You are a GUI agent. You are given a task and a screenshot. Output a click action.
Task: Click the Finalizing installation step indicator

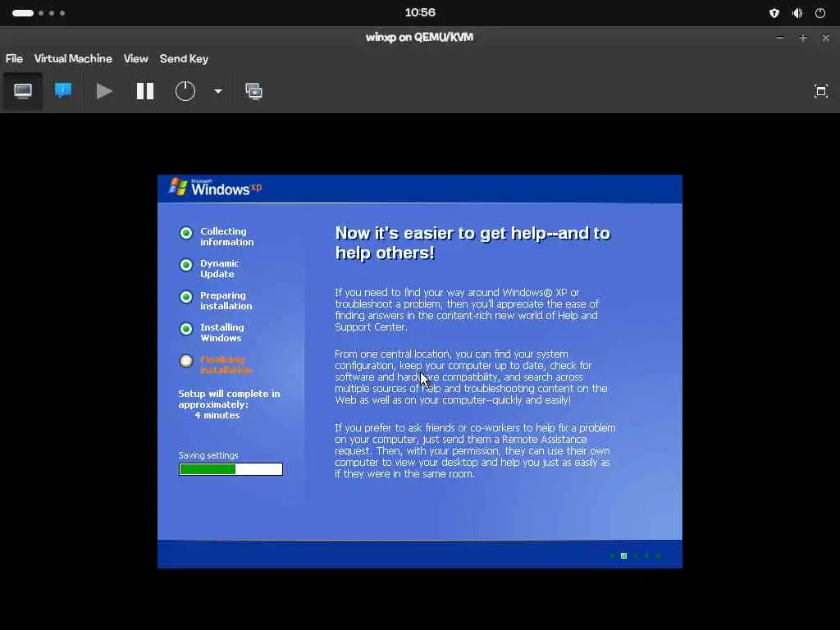[186, 361]
